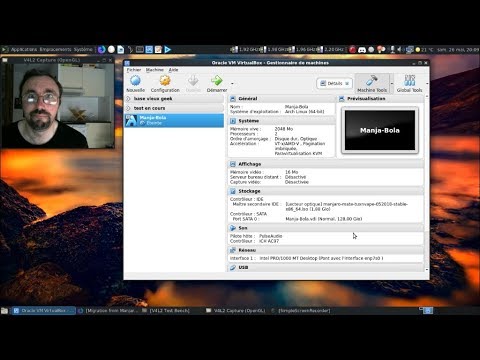
Task: Expand the 'base vieux geek' group
Action: pyautogui.click(x=128, y=99)
